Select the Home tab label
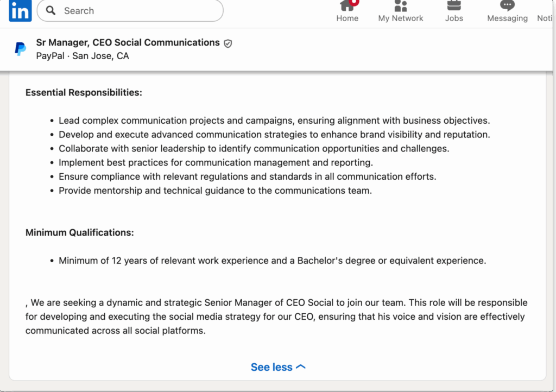Screen dimensions: 556x392 (347, 18)
